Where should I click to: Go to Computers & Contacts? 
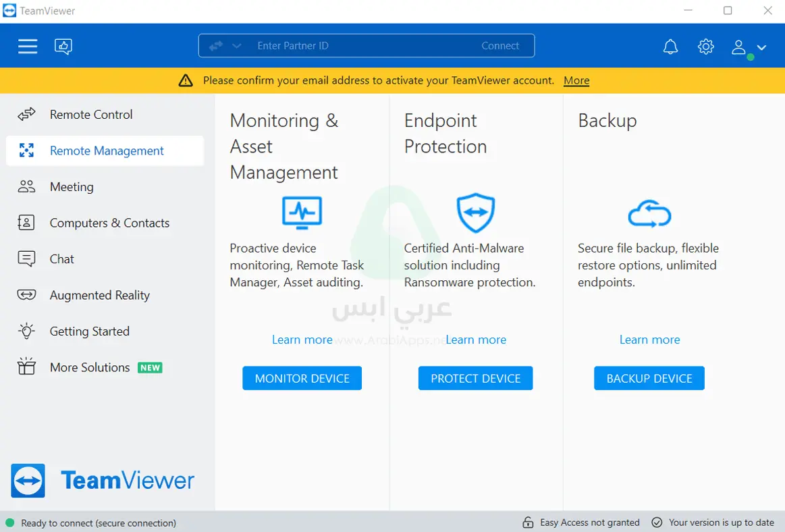[109, 223]
